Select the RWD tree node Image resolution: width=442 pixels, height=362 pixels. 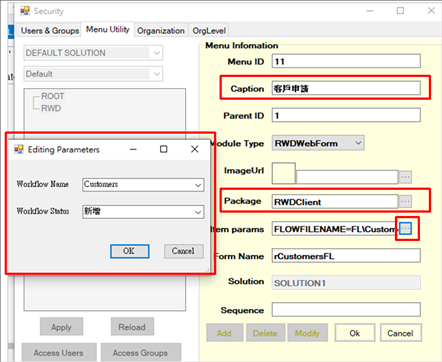[x=51, y=108]
